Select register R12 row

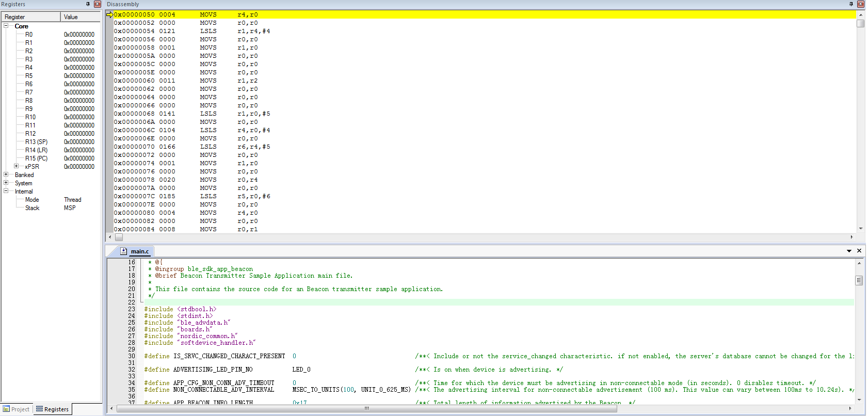coord(52,134)
